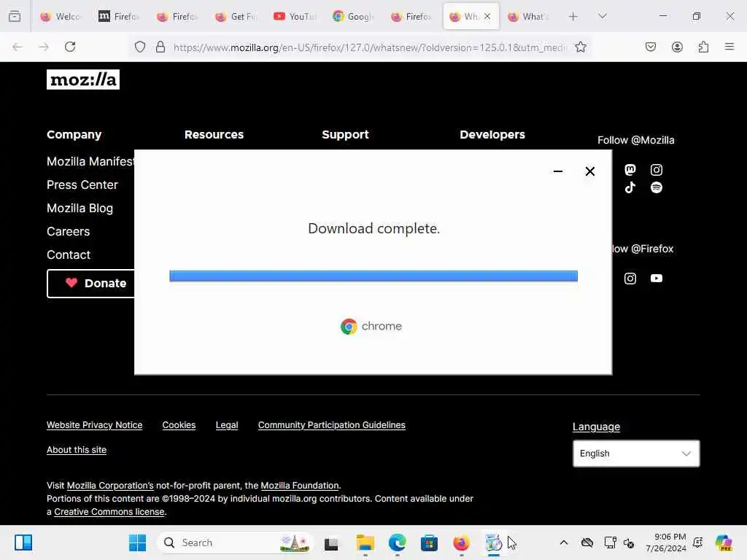Open Mozilla's Spotify icon
The image size is (747, 560).
tap(657, 187)
